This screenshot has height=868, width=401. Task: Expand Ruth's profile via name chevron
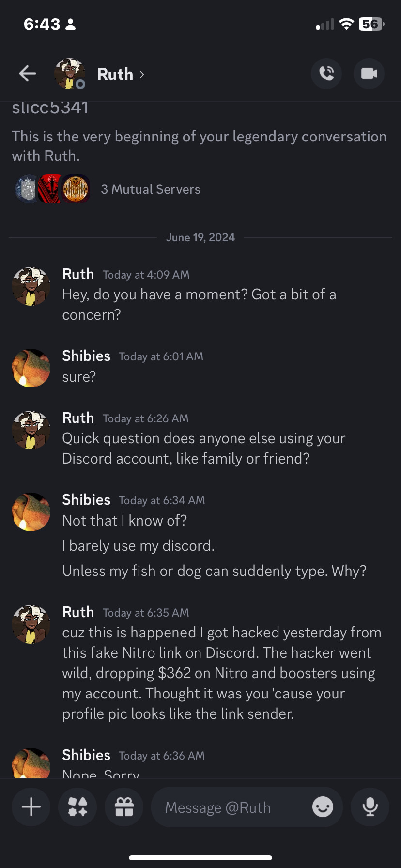[142, 74]
